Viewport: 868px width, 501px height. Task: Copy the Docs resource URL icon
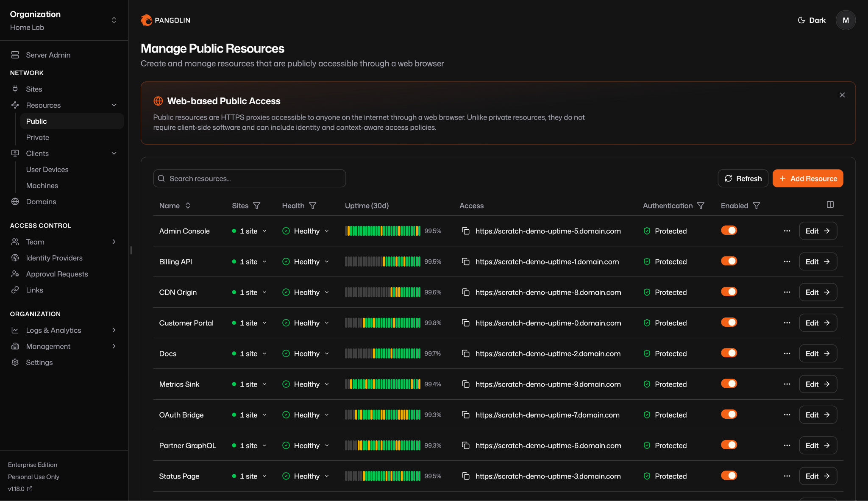coord(465,353)
